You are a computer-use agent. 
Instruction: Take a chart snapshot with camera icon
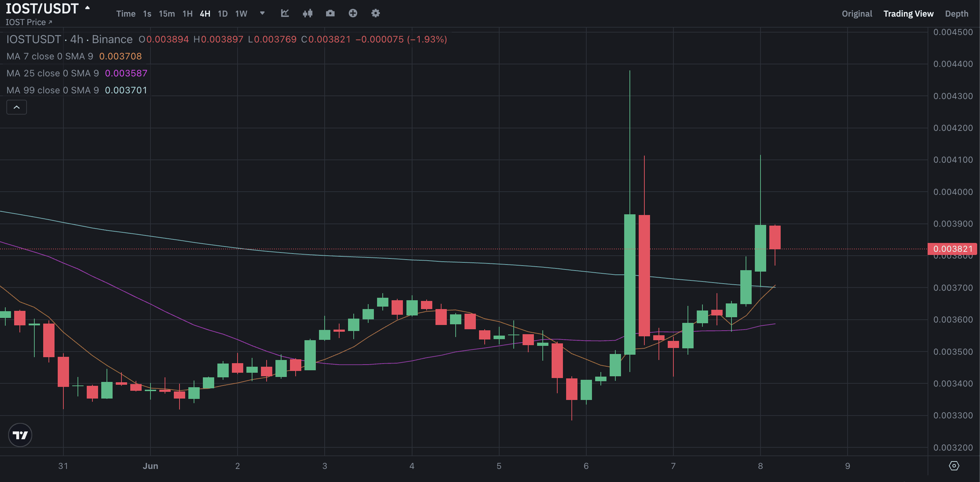(x=330, y=13)
